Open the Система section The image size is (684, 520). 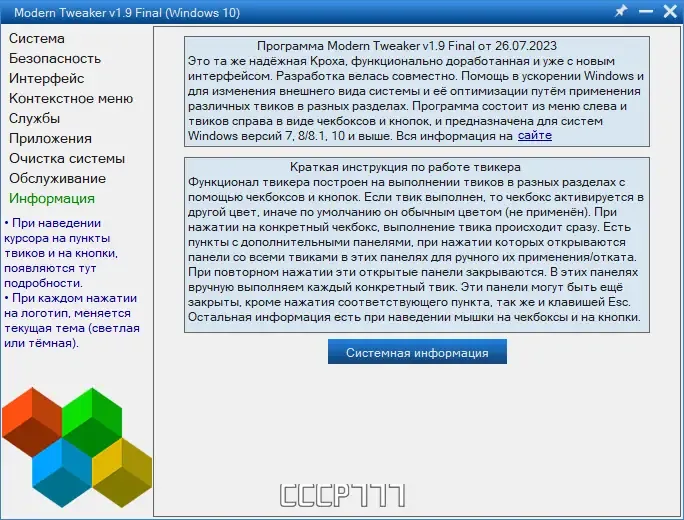click(x=37, y=38)
